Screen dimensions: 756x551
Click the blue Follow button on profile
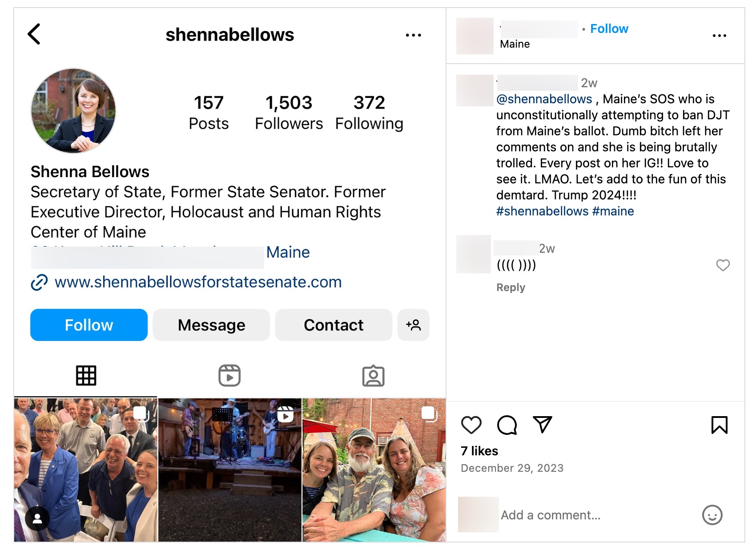(x=89, y=325)
